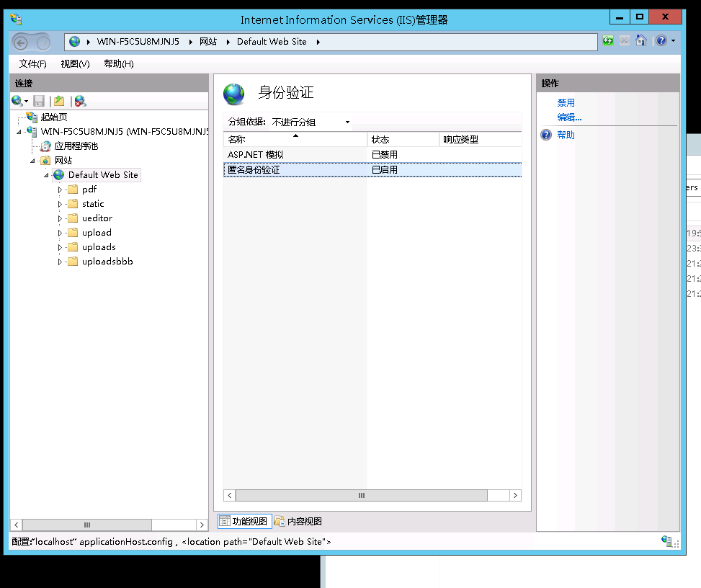Select the ASP.NET 模拟 row
701x588 pixels.
coord(372,155)
